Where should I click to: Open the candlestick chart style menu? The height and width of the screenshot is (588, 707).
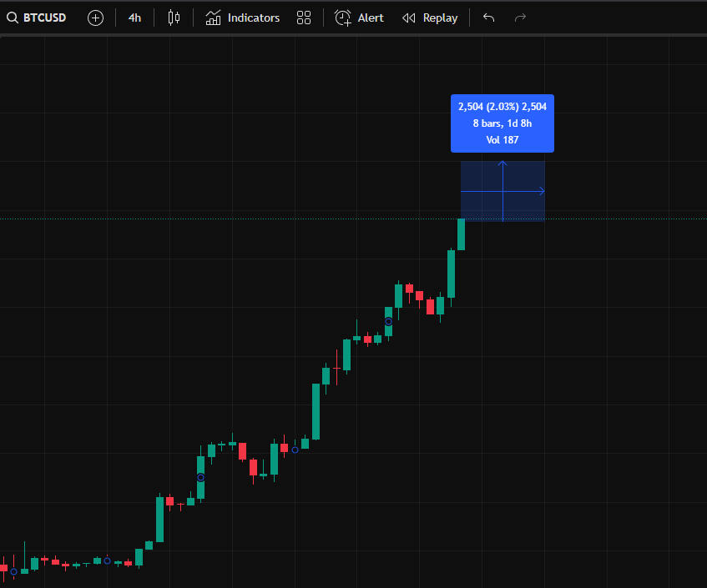174,18
